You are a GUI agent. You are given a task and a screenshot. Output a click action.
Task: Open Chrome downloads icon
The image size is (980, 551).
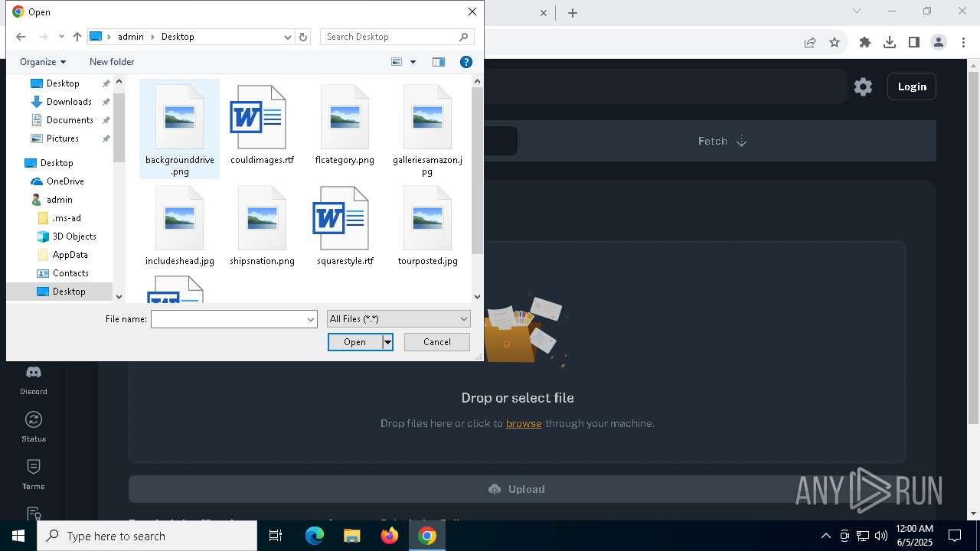tap(890, 43)
